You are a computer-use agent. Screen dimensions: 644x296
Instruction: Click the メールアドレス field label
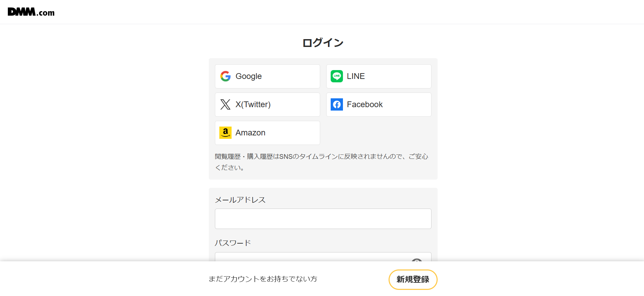(240, 200)
